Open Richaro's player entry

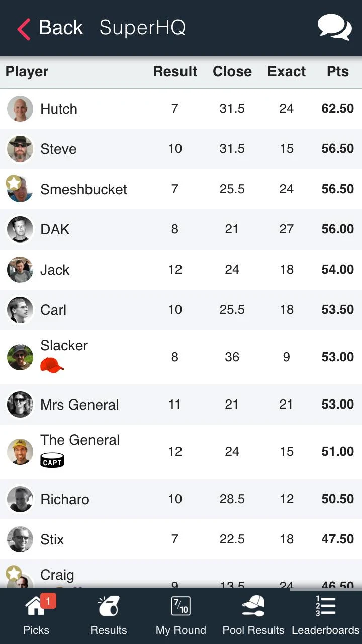[x=181, y=499]
